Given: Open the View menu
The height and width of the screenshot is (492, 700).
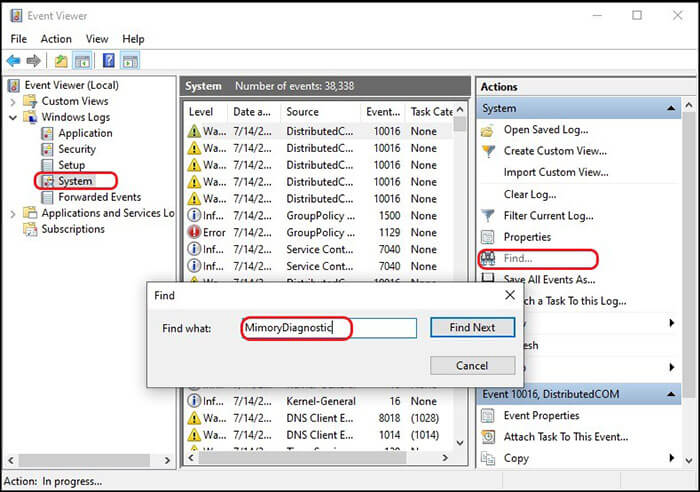Looking at the screenshot, I should [97, 39].
